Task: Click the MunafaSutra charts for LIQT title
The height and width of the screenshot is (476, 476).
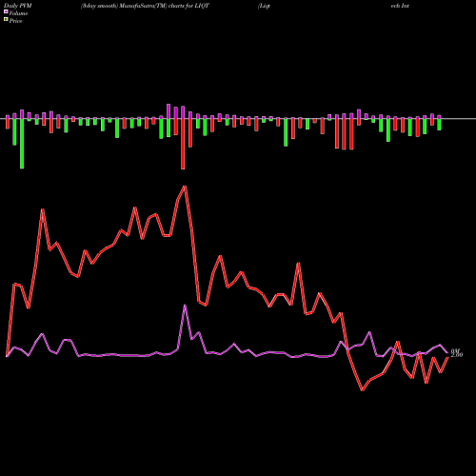Action: [145, 6]
